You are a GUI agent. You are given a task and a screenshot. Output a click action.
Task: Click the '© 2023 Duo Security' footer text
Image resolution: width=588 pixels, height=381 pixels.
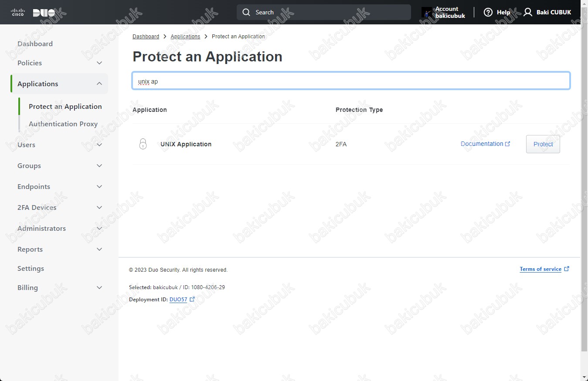click(x=178, y=270)
